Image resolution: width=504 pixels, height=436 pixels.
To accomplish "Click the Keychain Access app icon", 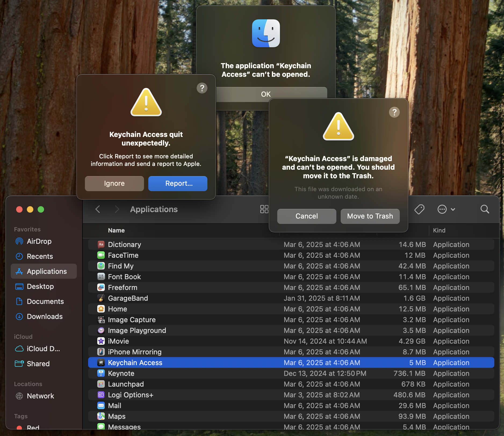I will coord(101,362).
